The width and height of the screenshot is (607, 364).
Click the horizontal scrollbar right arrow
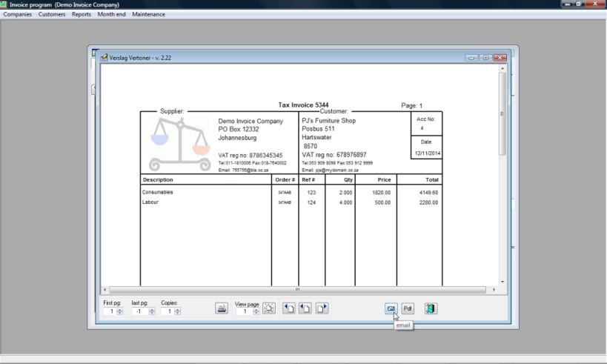(493, 290)
